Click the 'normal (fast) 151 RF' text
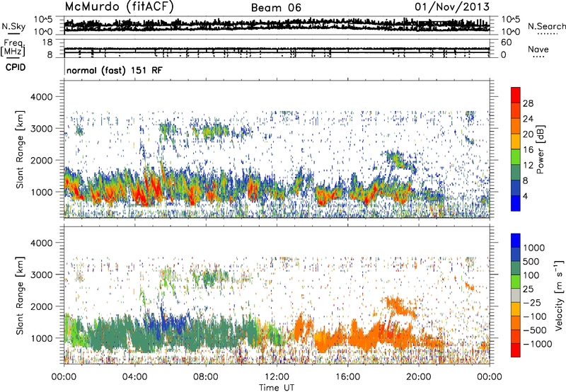 coord(115,70)
